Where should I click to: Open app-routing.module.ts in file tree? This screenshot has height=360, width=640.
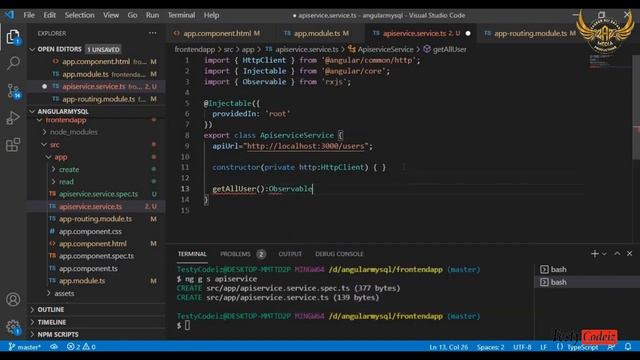96,219
